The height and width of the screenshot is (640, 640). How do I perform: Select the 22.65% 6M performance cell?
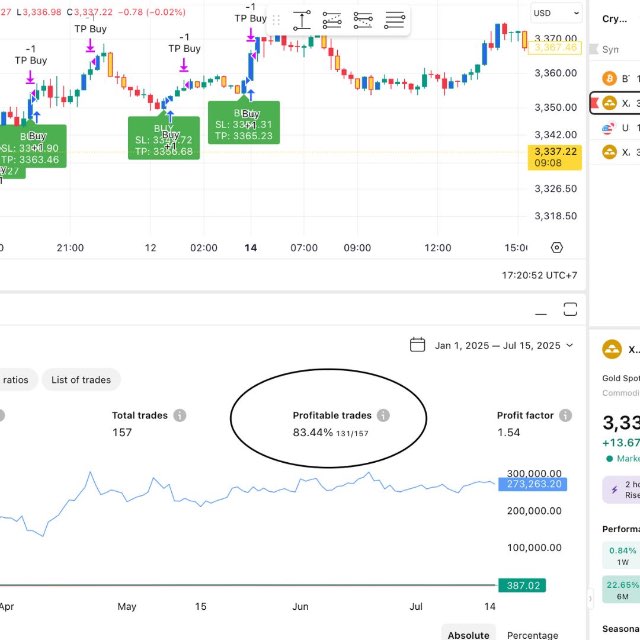point(621,590)
